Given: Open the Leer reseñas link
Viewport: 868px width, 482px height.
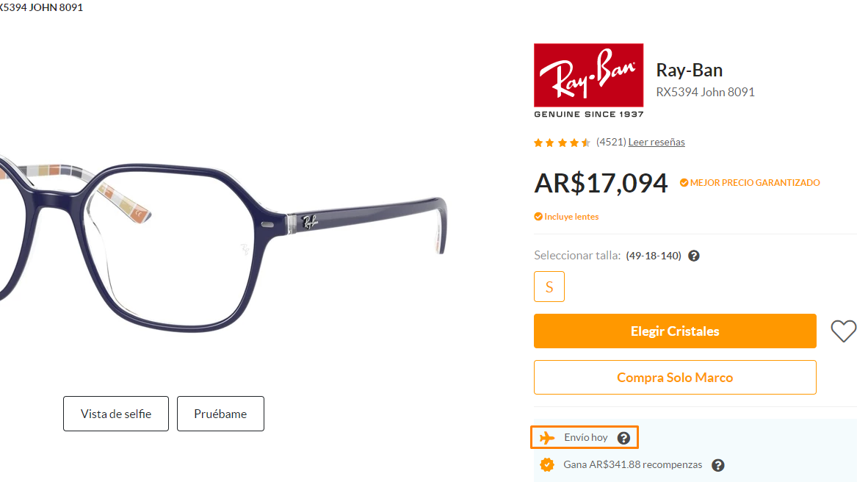Looking at the screenshot, I should (657, 143).
